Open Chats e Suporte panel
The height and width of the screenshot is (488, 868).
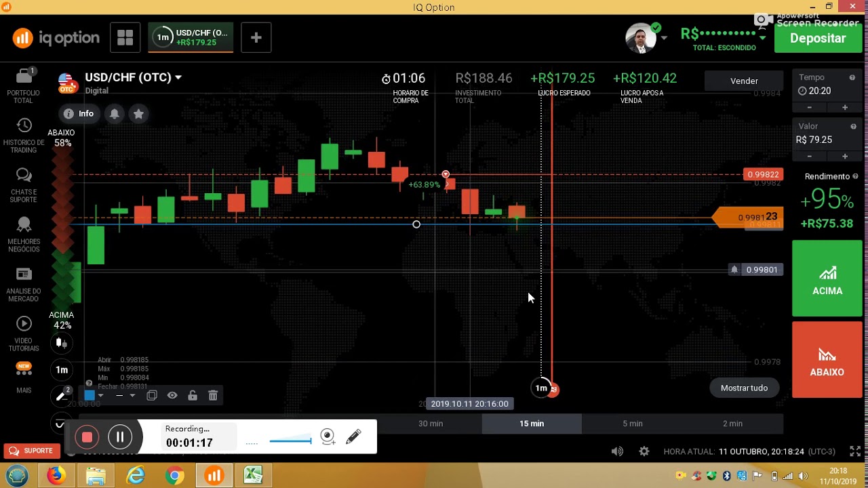coord(24,185)
